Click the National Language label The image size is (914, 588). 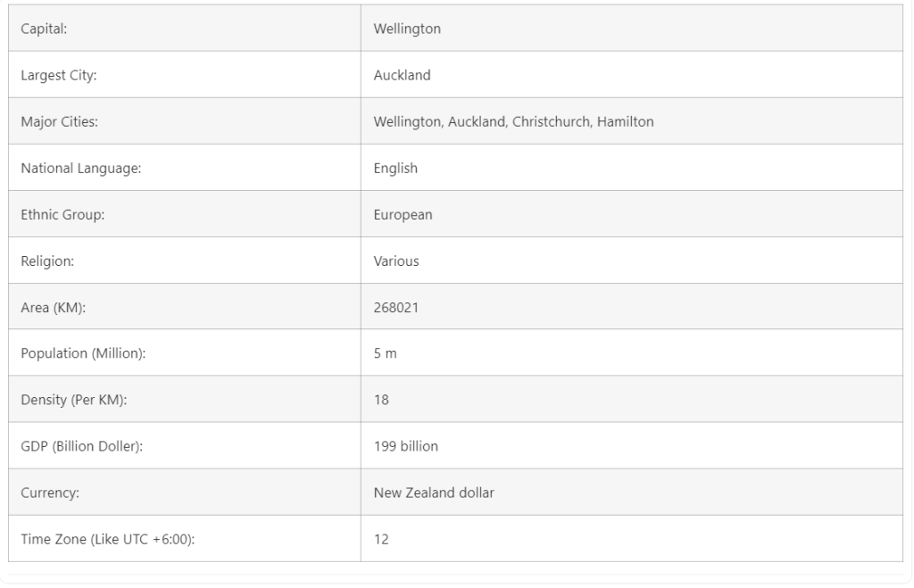point(81,168)
